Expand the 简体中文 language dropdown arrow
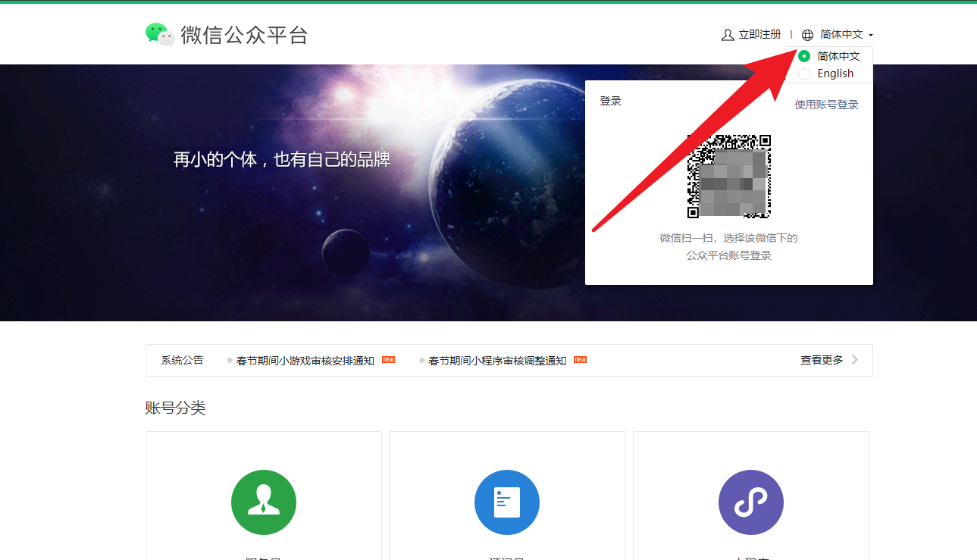Viewport: 977px width, 560px height. (x=871, y=36)
